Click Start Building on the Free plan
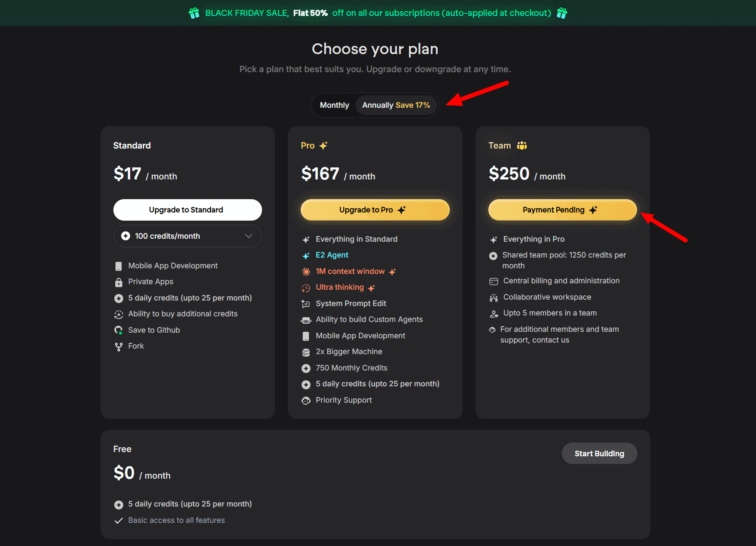This screenshot has width=756, height=546. click(599, 453)
